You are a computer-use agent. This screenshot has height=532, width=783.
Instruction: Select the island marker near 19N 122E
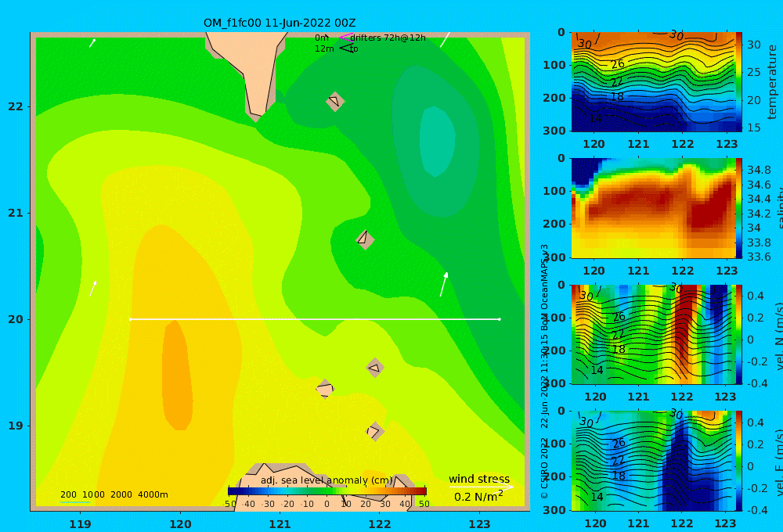pyautogui.click(x=375, y=431)
